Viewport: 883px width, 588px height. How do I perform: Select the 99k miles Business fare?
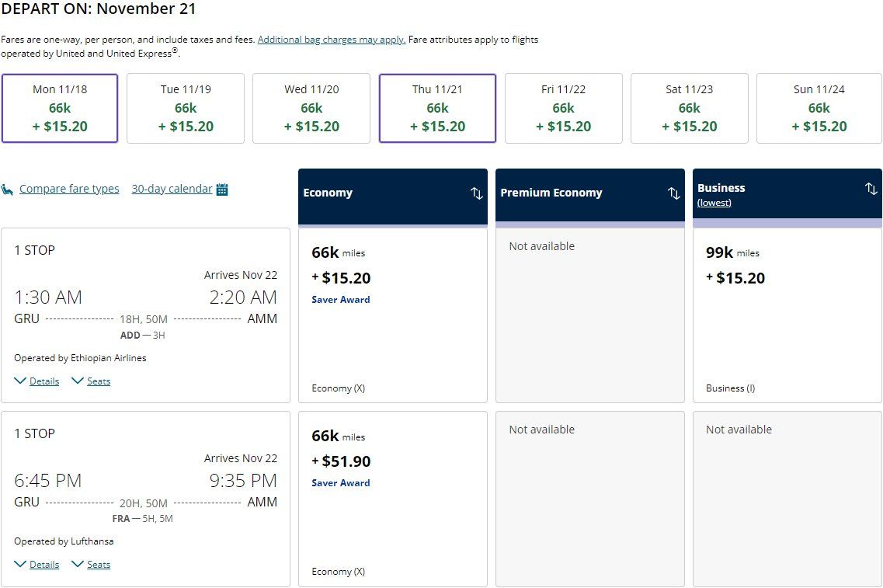click(787, 315)
